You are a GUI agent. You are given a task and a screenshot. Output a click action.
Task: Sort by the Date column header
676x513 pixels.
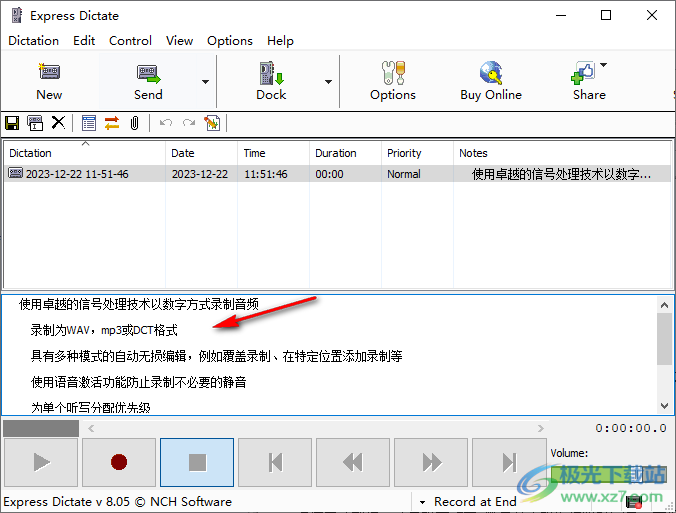202,153
